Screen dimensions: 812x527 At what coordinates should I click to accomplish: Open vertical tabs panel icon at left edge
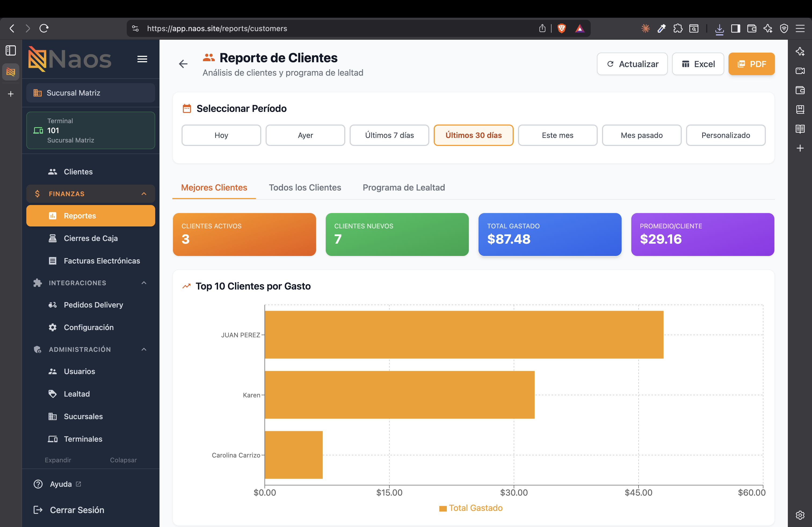(x=10, y=50)
